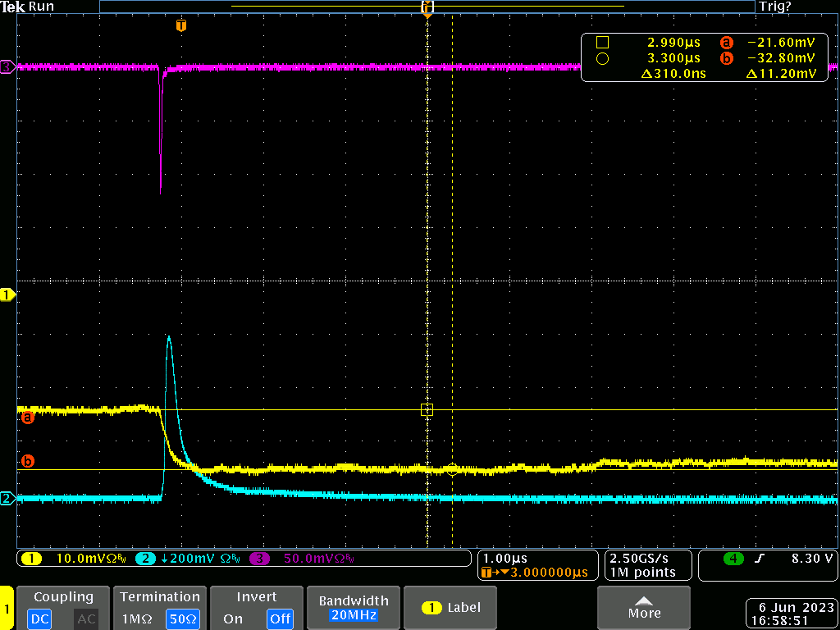This screenshot has width=840, height=630.
Task: Click the channel 3 magenta ground marker
Action: pyautogui.click(x=7, y=67)
